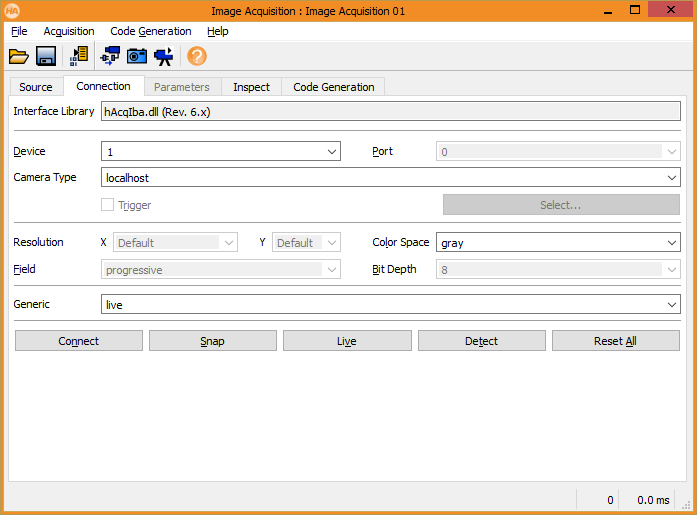Open the Device dropdown

[221, 152]
